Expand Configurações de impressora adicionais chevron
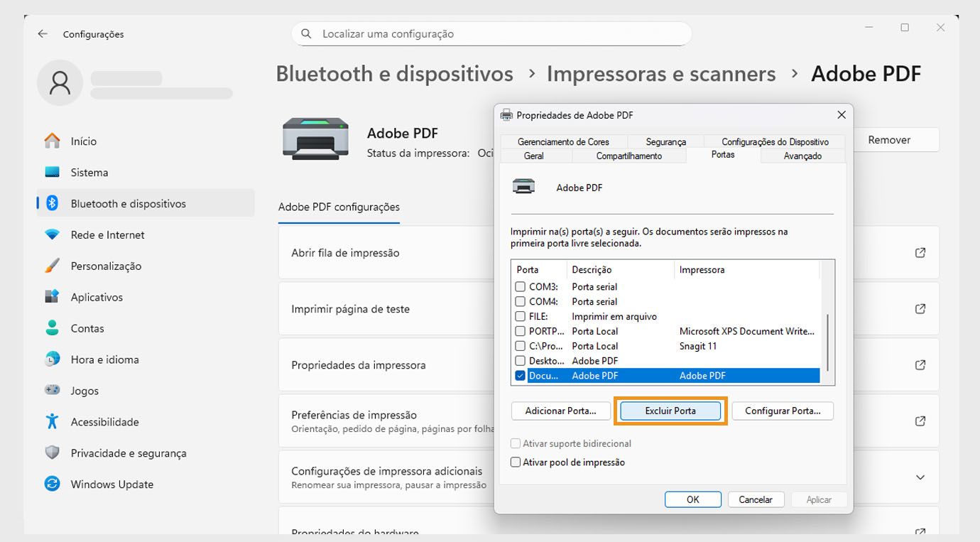The height and width of the screenshot is (542, 980). pyautogui.click(x=920, y=477)
